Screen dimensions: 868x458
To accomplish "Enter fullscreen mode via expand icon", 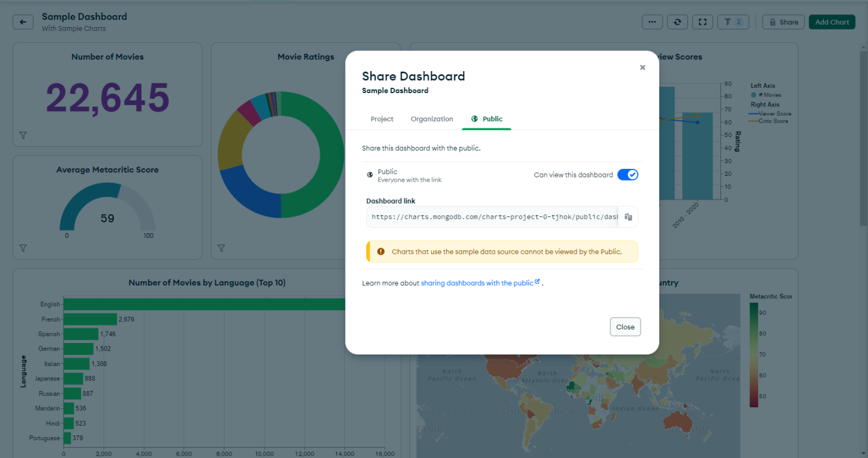I will 703,22.
